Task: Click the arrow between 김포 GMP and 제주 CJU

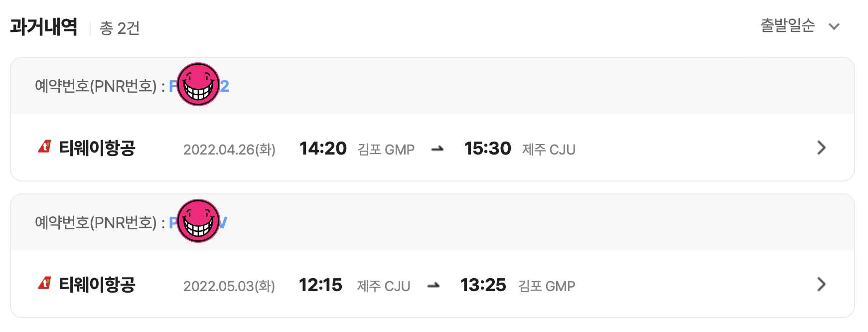Action: [437, 149]
